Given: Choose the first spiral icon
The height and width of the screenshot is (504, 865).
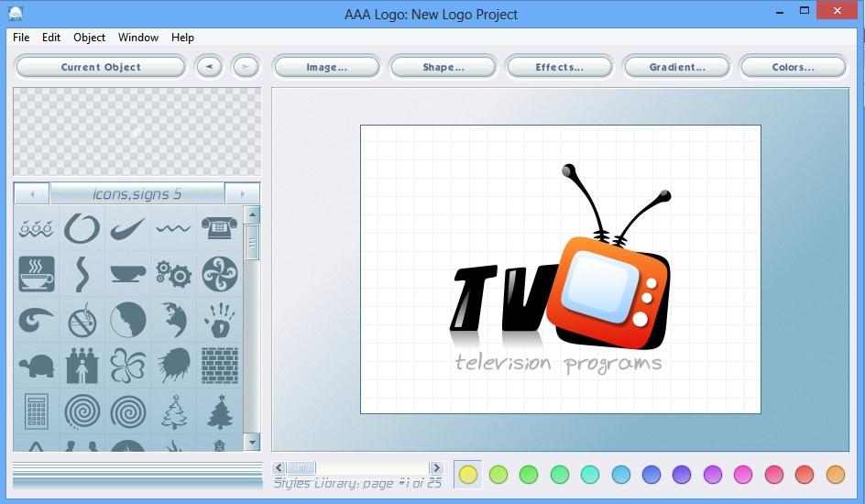Looking at the screenshot, I should tap(82, 411).
